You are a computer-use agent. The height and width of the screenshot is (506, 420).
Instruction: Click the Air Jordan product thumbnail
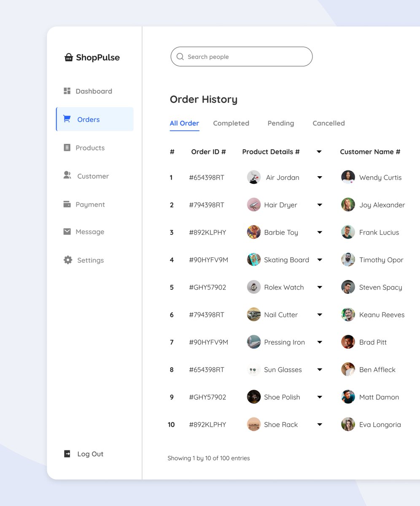point(254,177)
